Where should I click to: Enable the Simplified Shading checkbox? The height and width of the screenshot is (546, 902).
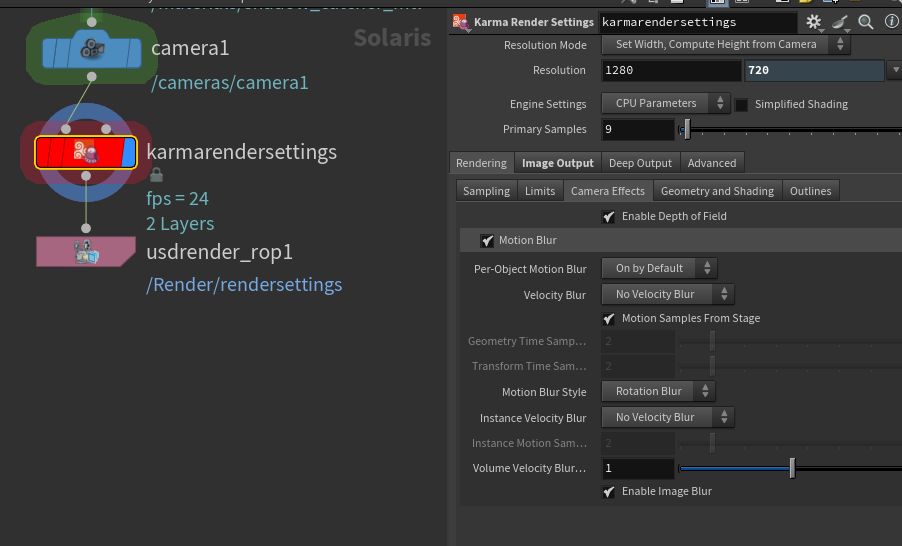coord(742,104)
